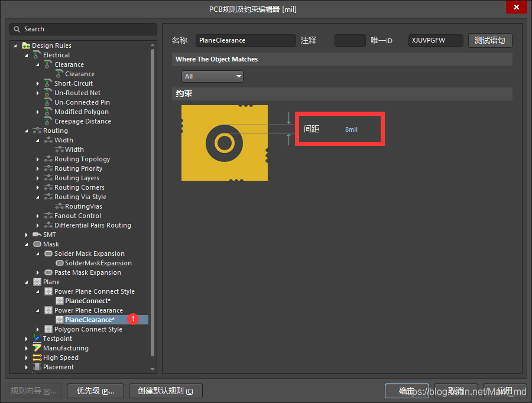Click the Testpoint category icon
The width and height of the screenshot is (532, 403).
point(37,339)
